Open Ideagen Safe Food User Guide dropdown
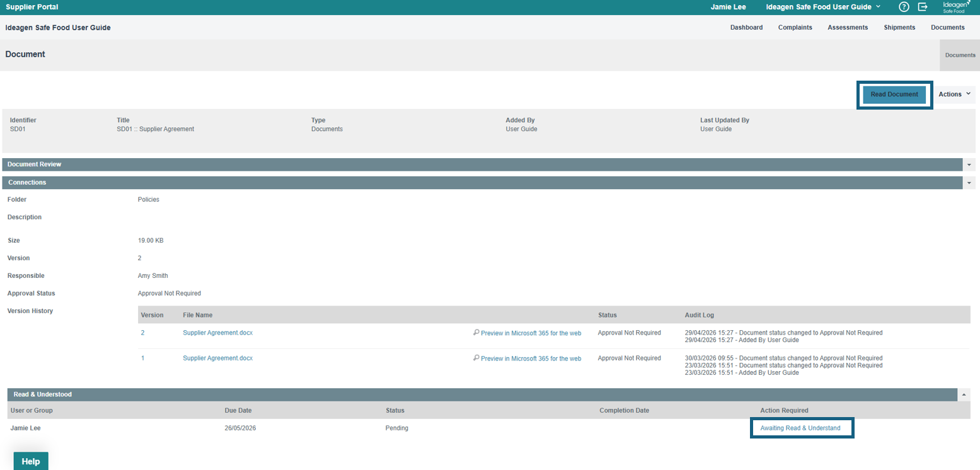The height and width of the screenshot is (470, 980). pos(823,7)
